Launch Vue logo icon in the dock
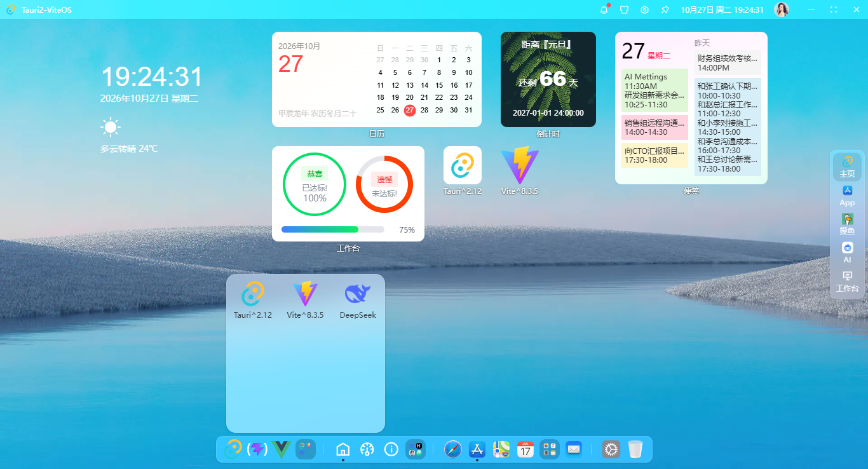Image resolution: width=868 pixels, height=469 pixels. [x=281, y=449]
